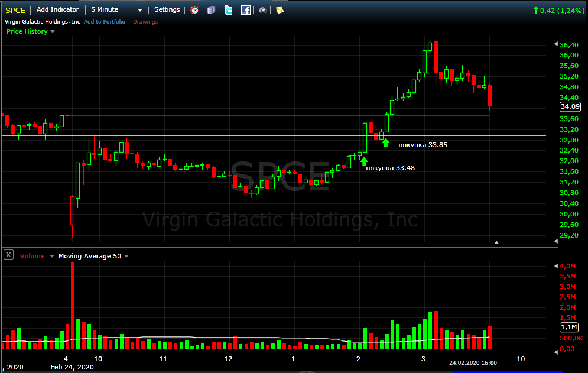Open the yellow sticky note icon
The image size is (588, 373).
pyautogui.click(x=280, y=10)
